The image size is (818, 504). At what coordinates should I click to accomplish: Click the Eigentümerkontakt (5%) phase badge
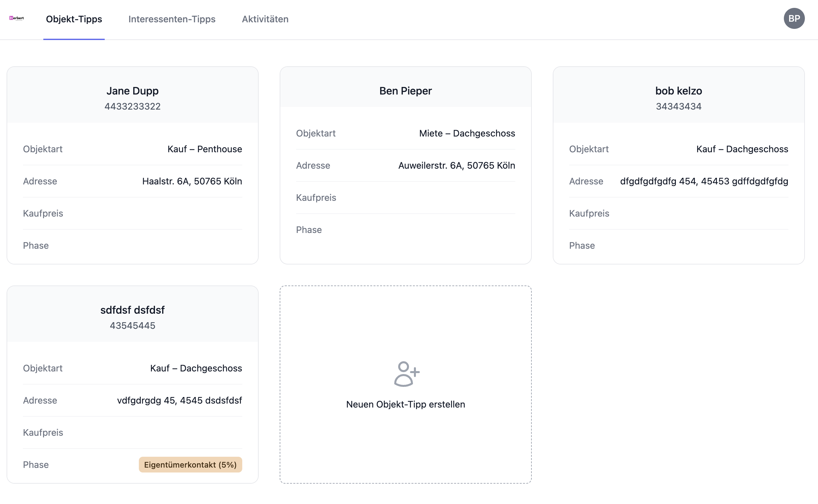(190, 465)
